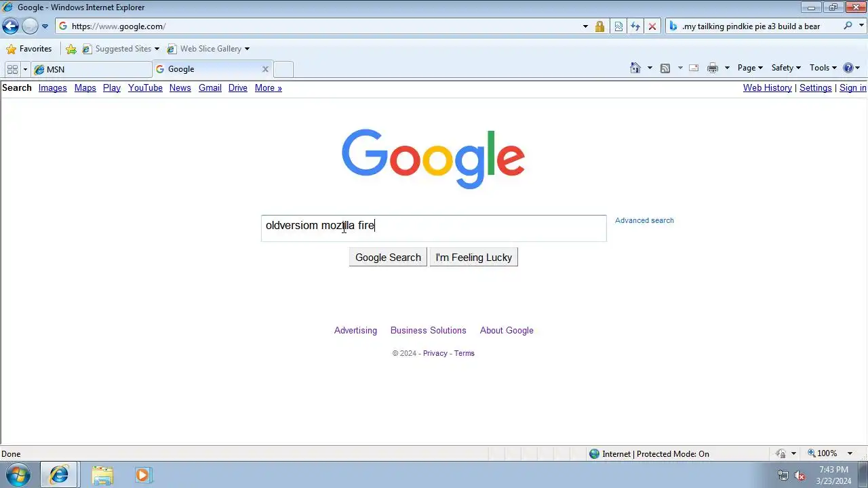Open the Tools menu
This screenshot has width=868, height=488.
click(823, 68)
